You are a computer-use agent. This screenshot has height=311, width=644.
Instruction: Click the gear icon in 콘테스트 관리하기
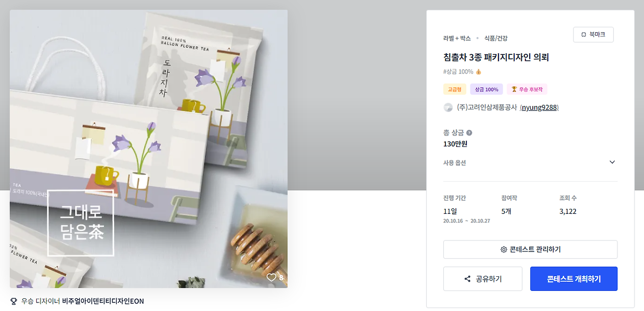[504, 250]
